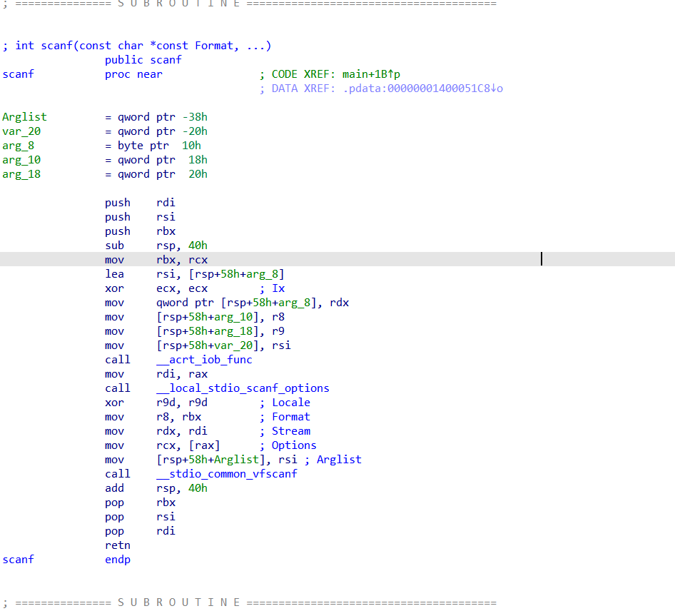Select the '; Locale' comment
675x616 pixels.
click(285, 403)
